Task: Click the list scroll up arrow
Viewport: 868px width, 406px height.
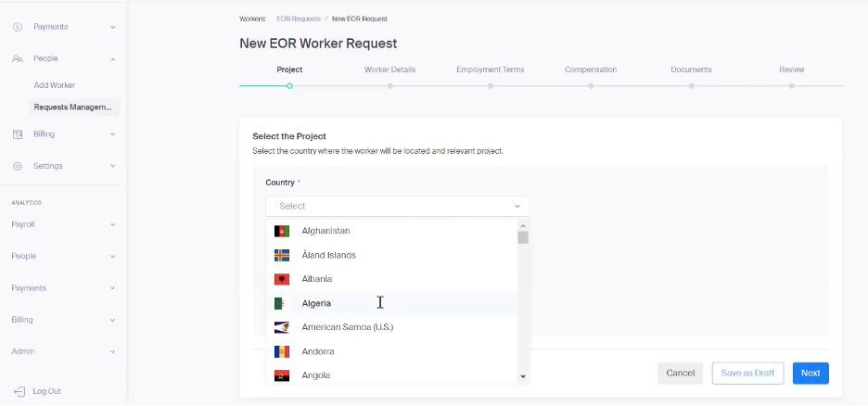Action: 523,225
